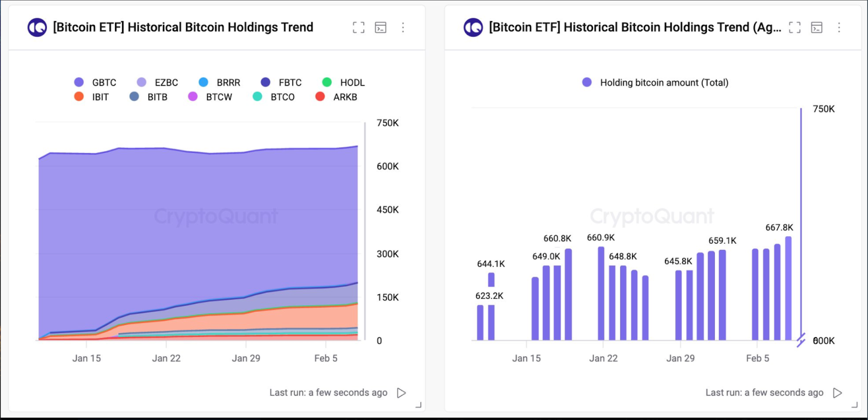
Task: Open query console icon on Aggregated chart
Action: pyautogui.click(x=817, y=28)
